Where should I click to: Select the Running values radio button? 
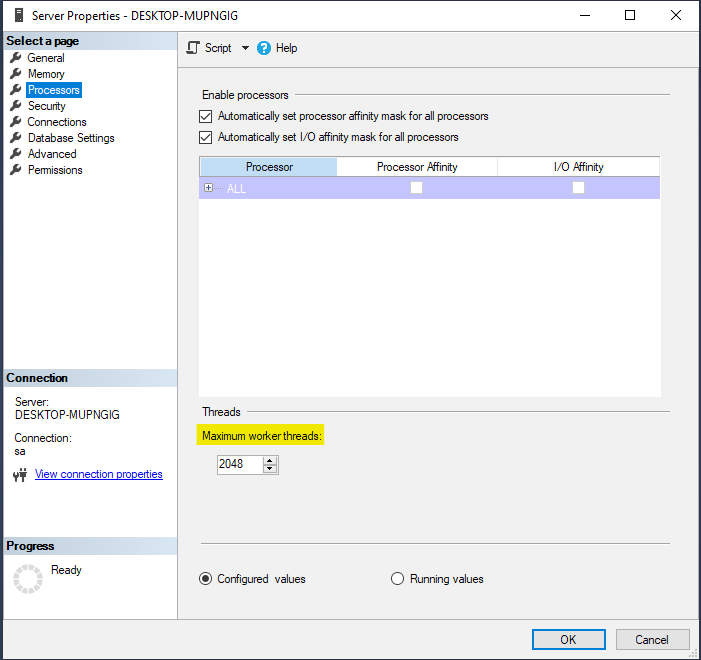coord(397,579)
